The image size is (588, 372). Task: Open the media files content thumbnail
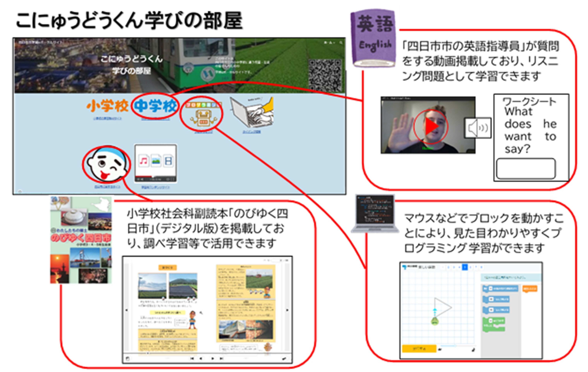156,163
